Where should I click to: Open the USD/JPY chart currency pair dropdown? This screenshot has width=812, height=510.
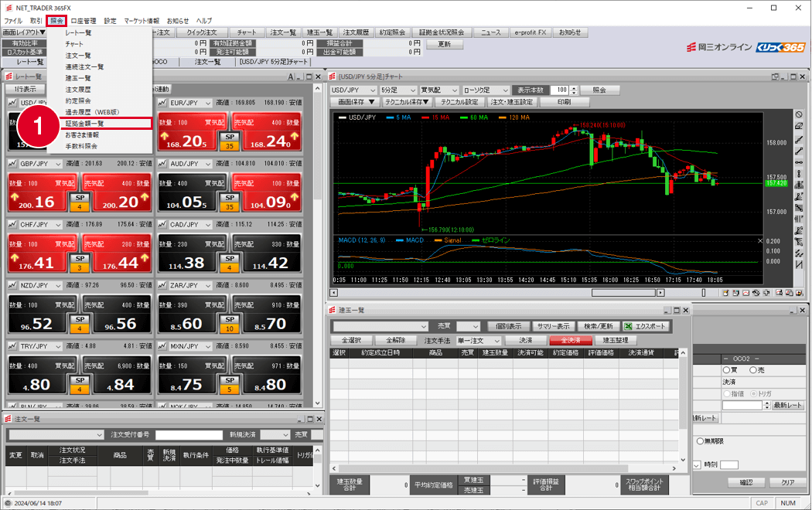[x=353, y=90]
